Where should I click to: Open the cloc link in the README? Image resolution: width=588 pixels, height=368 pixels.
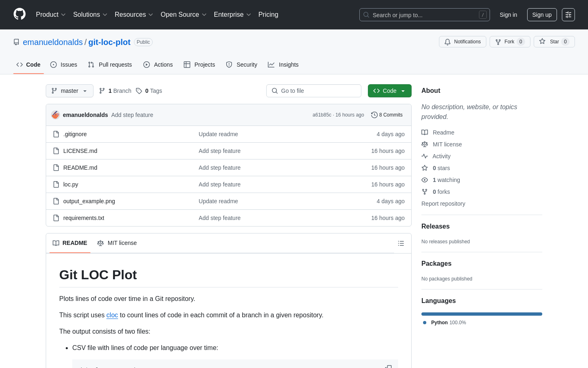[x=112, y=315]
